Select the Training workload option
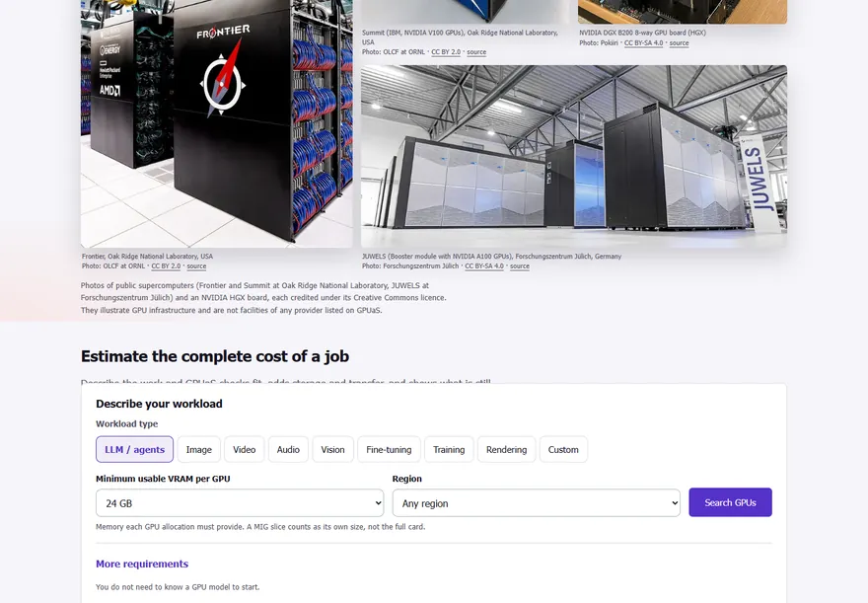 click(449, 449)
